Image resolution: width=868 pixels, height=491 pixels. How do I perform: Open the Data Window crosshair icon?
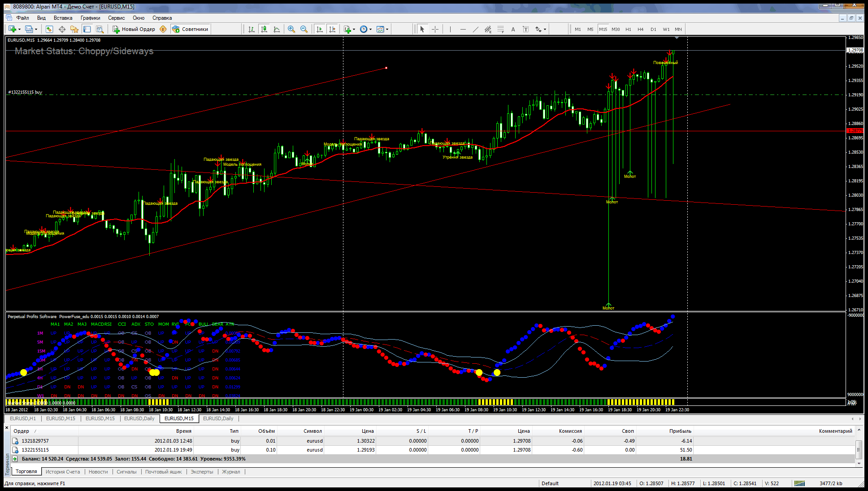(62, 29)
